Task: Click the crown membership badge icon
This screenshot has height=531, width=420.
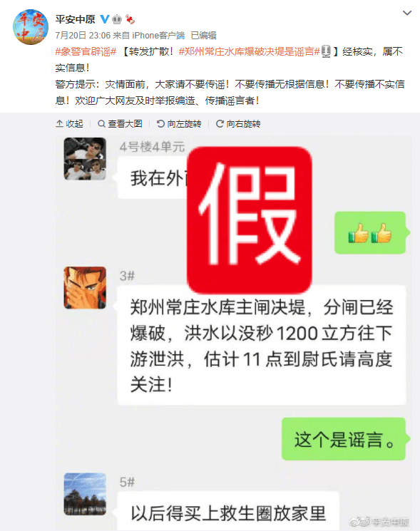Action: 117,19
